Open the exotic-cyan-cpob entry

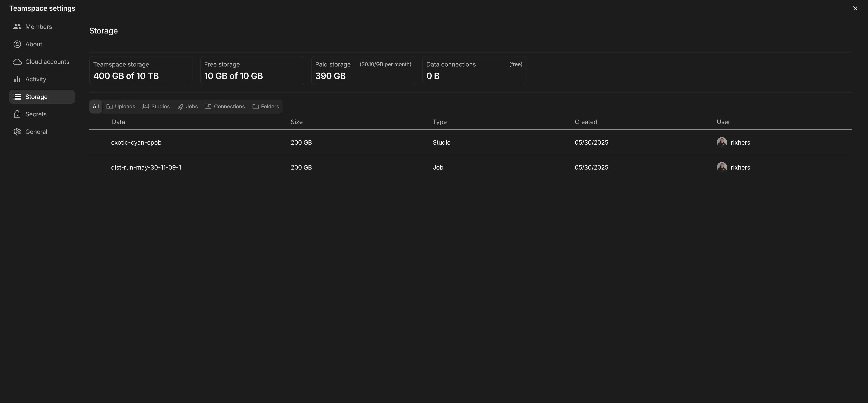(x=136, y=143)
